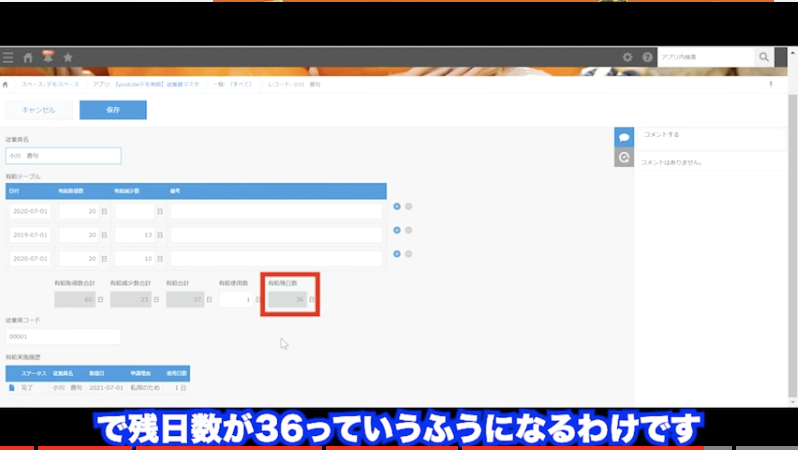Go to the kintone portal home icon
Image resolution: width=798 pixels, height=450 pixels.
(28, 58)
